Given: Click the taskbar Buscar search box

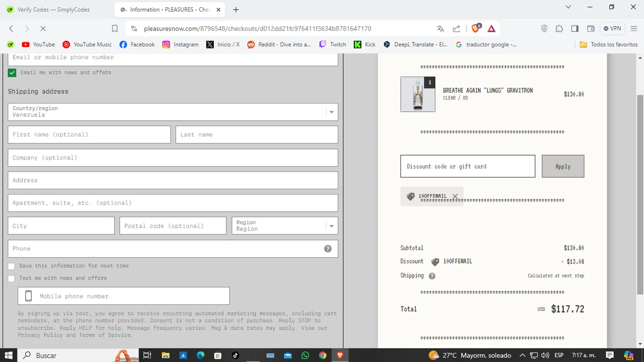Looking at the screenshot, I should pyautogui.click(x=77, y=355).
